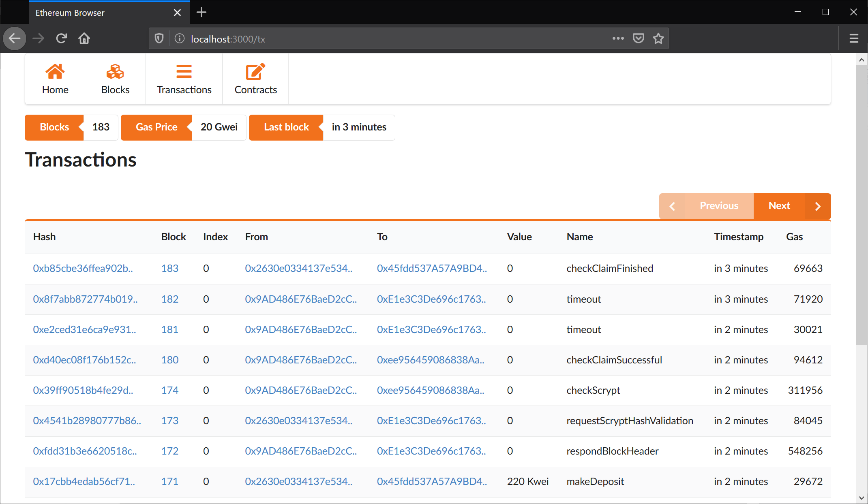Open transaction hash 0xb85cbe36ffea902b
The image size is (868, 504).
coord(83,268)
